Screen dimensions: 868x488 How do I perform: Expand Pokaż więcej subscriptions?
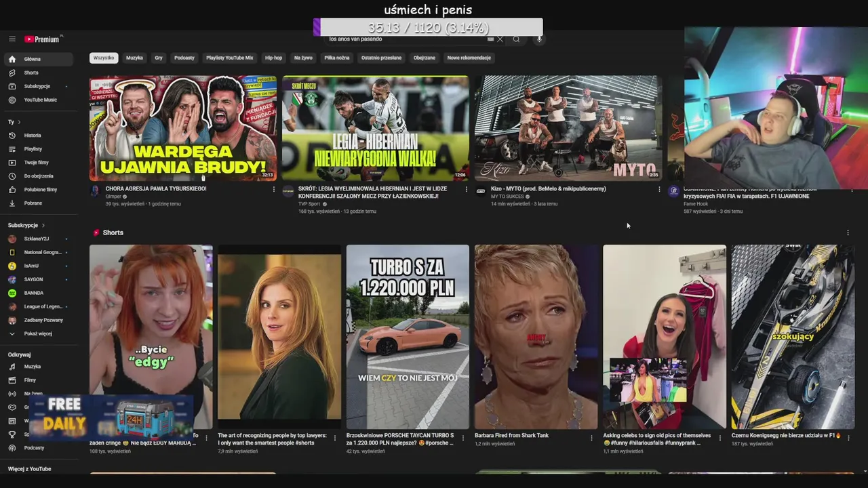39,333
